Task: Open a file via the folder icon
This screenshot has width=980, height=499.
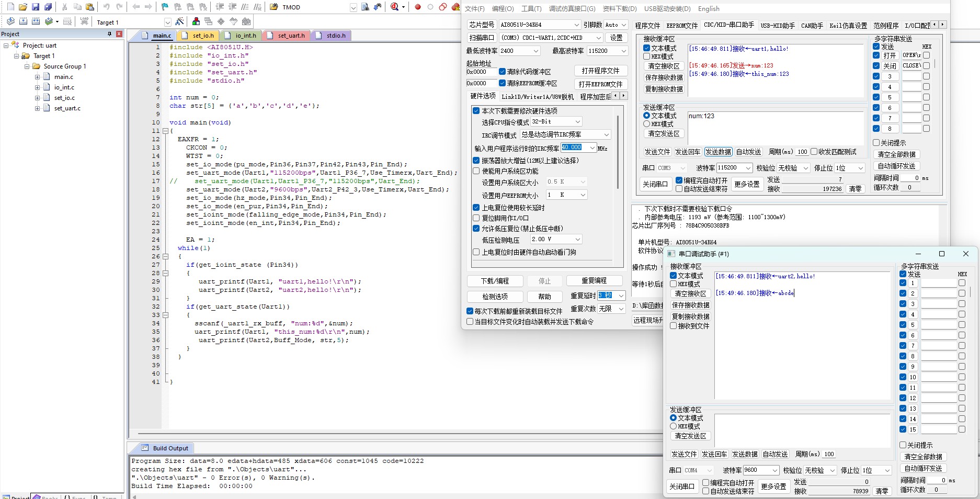Action: [x=22, y=7]
